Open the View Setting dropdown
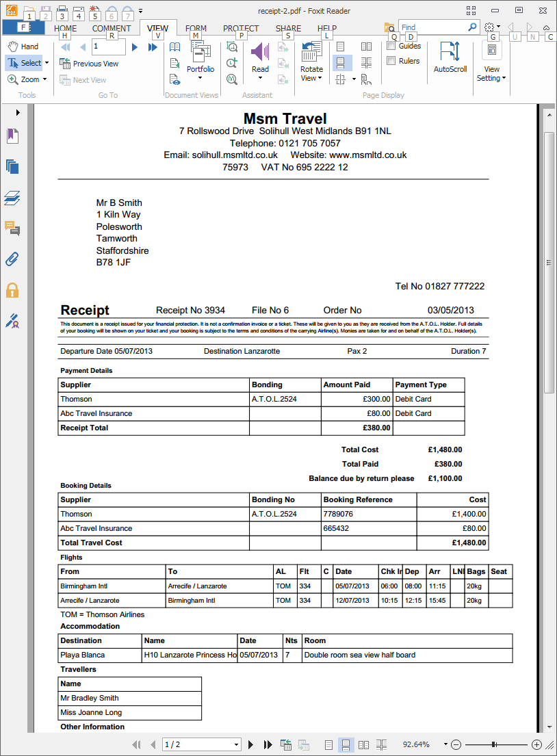Image resolution: width=557 pixels, height=756 pixels. point(491,63)
